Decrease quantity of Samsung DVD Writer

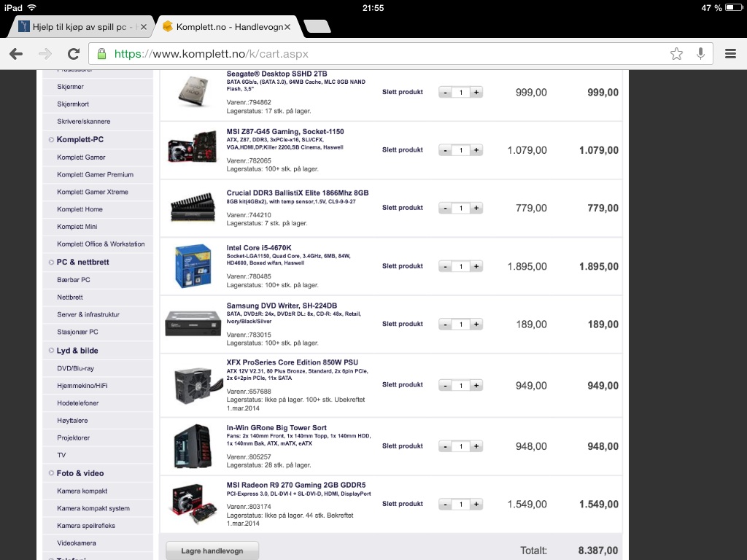[446, 324]
